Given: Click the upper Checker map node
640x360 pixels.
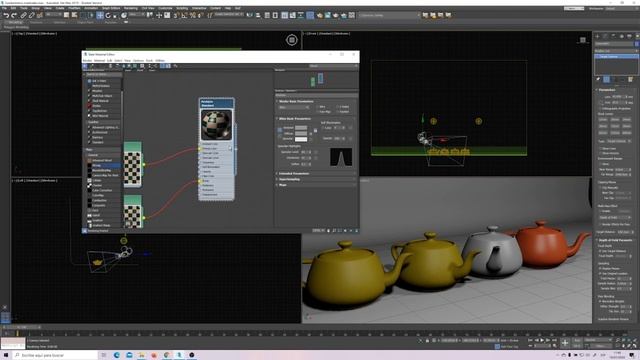Looking at the screenshot, I should coord(133,164).
